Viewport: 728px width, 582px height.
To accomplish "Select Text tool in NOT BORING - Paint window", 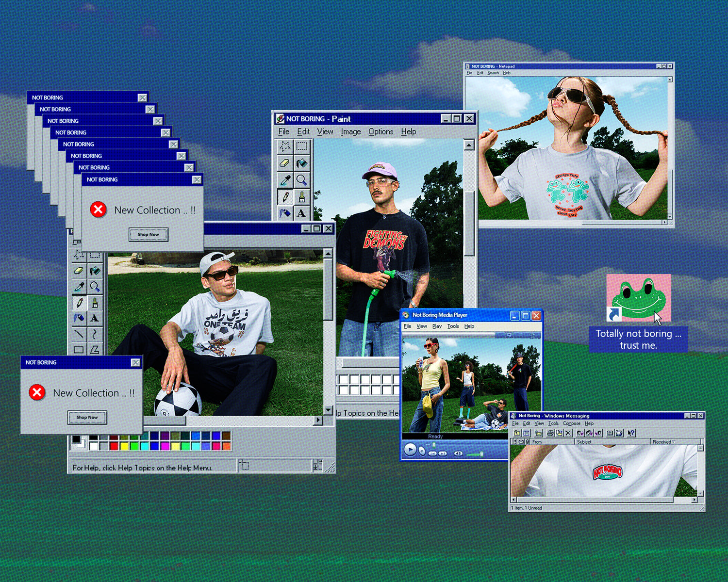I will pos(301,213).
